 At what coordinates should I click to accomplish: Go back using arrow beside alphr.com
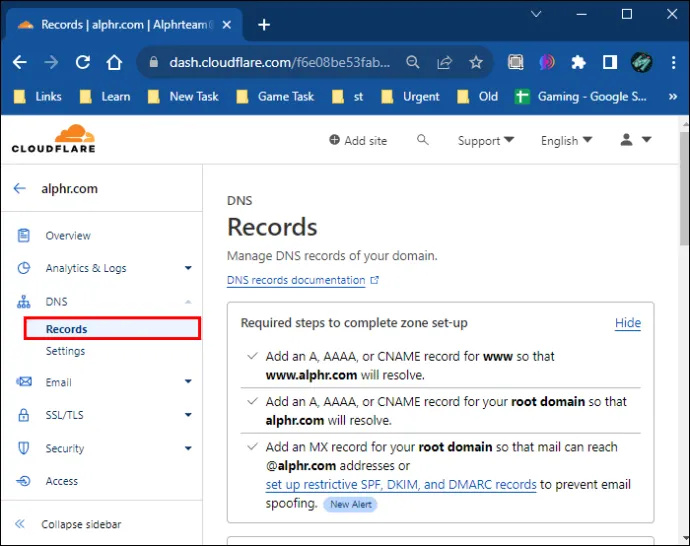coord(19,188)
